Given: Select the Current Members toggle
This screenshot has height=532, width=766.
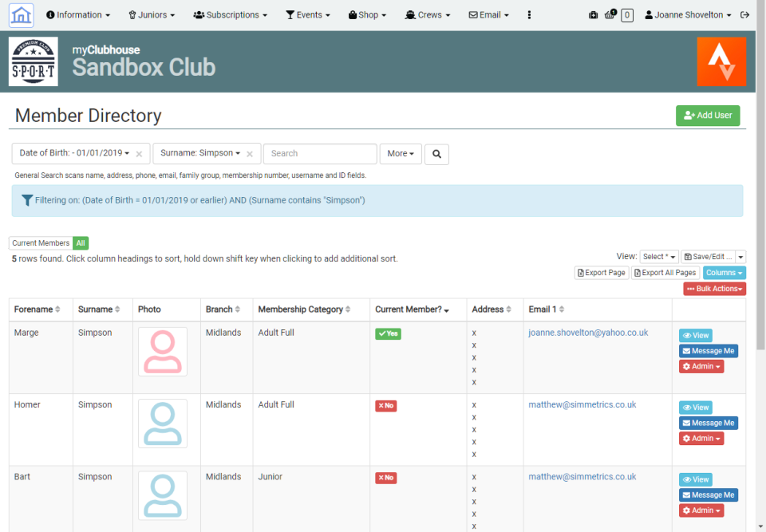Looking at the screenshot, I should coord(40,242).
